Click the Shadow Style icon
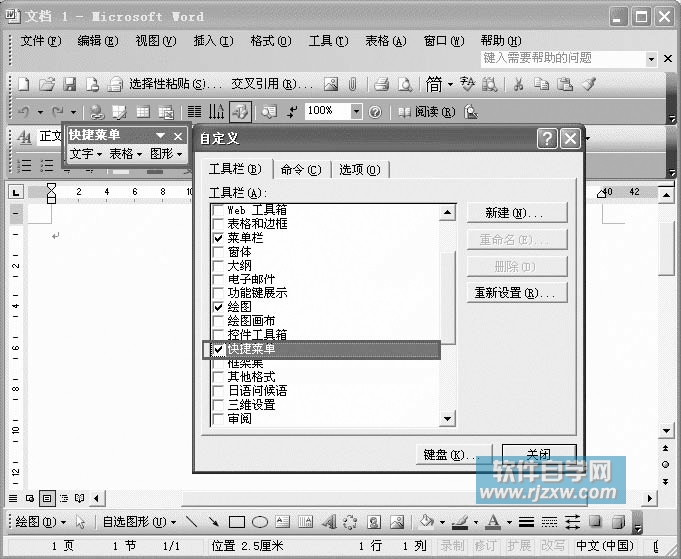Image resolution: width=681 pixels, height=559 pixels. click(x=595, y=521)
